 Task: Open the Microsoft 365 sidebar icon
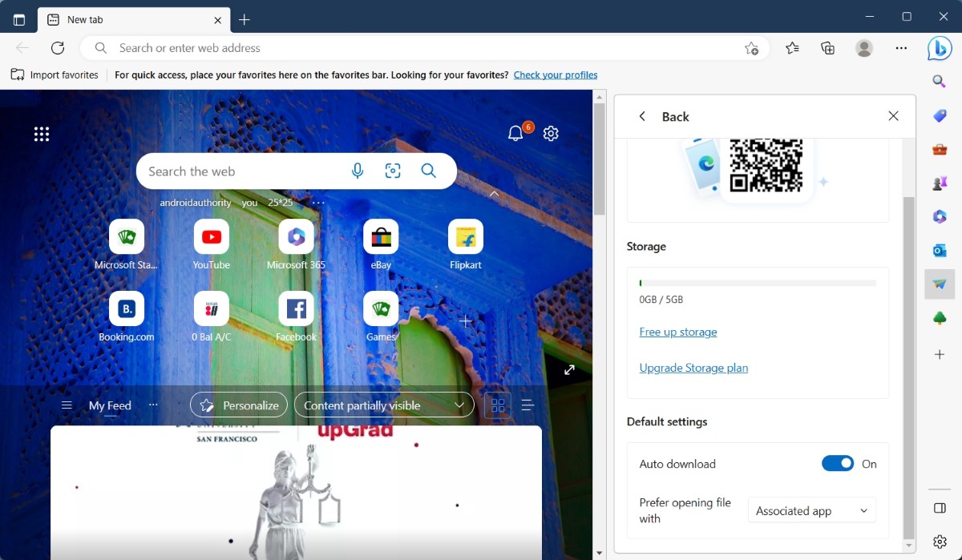tap(940, 217)
